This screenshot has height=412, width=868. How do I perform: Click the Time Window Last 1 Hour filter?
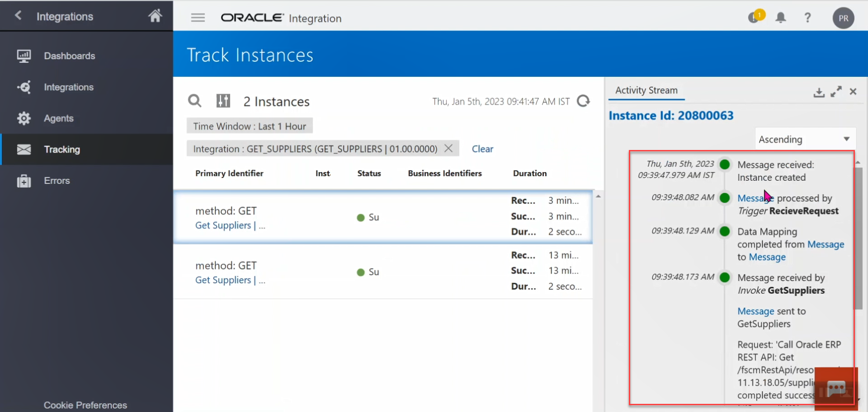[250, 126]
